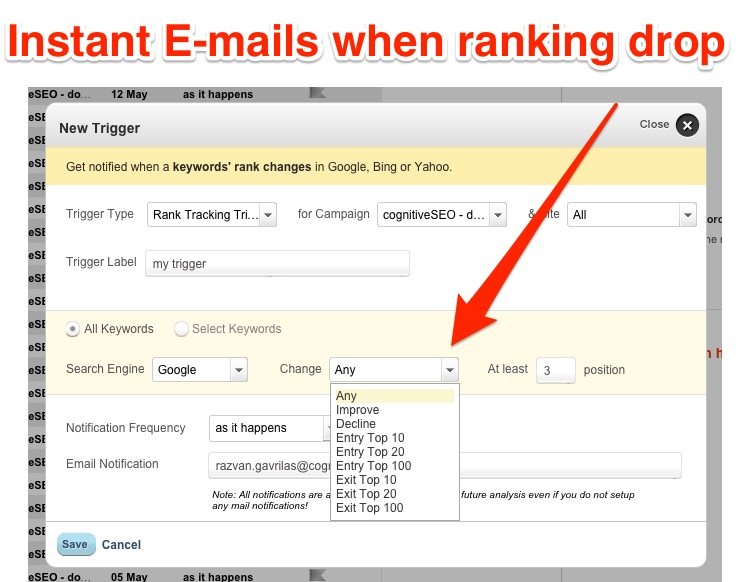Click the Trigger Label text field
This screenshot has height=582, width=746.
pos(277,264)
